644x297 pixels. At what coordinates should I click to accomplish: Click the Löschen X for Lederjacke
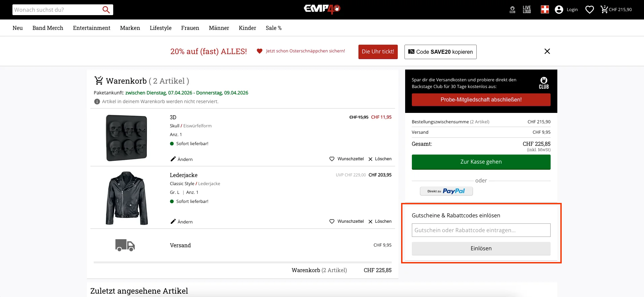click(x=371, y=221)
